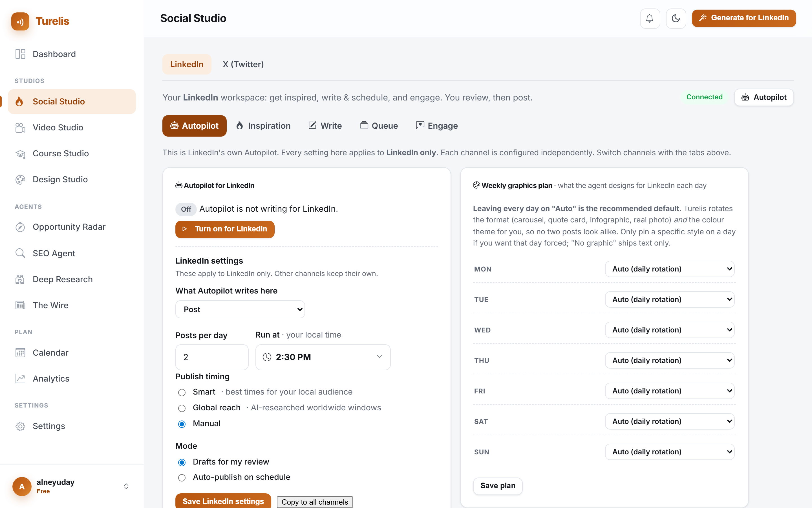Click the Engage chat icon
812x508 pixels.
[420, 125]
